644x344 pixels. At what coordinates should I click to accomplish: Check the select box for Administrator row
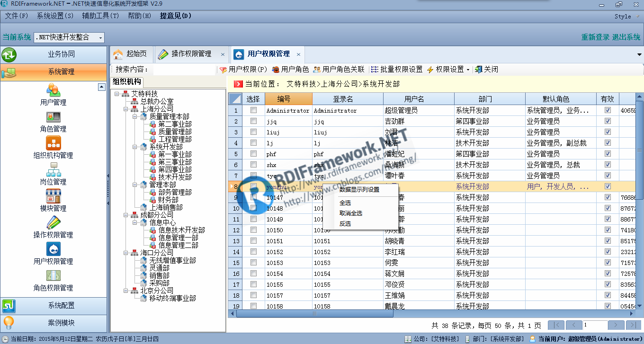[x=253, y=110]
